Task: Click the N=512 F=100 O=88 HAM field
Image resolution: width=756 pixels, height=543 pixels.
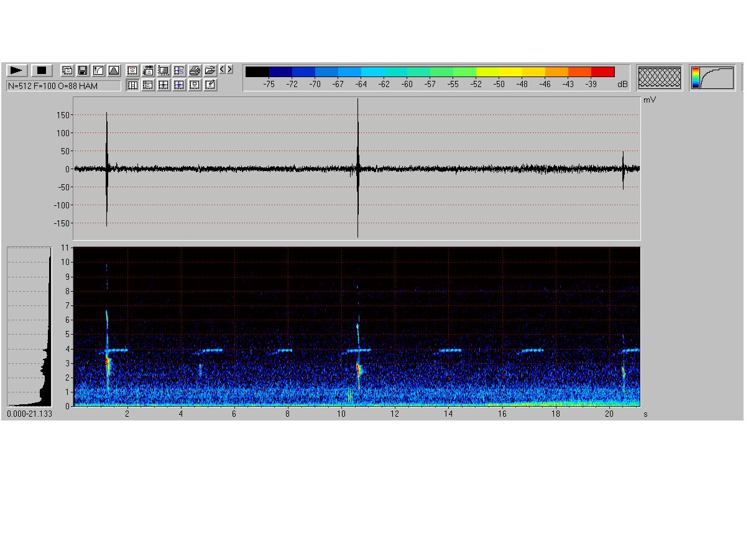Action: [x=63, y=86]
